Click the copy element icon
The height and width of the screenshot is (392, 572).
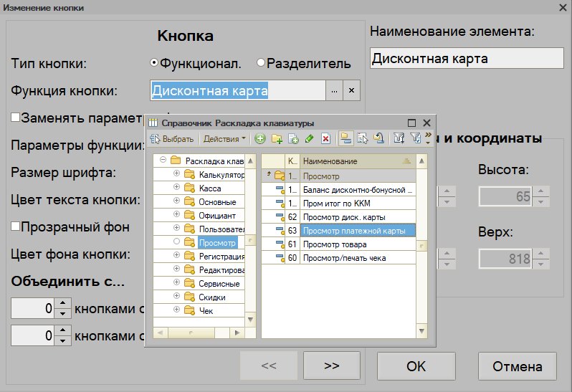tap(293, 138)
